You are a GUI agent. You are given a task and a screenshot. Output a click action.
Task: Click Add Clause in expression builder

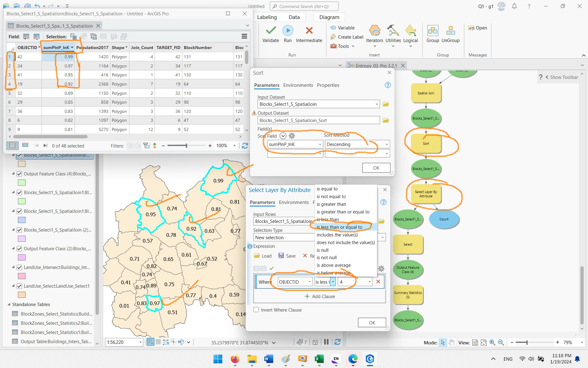[320, 297]
